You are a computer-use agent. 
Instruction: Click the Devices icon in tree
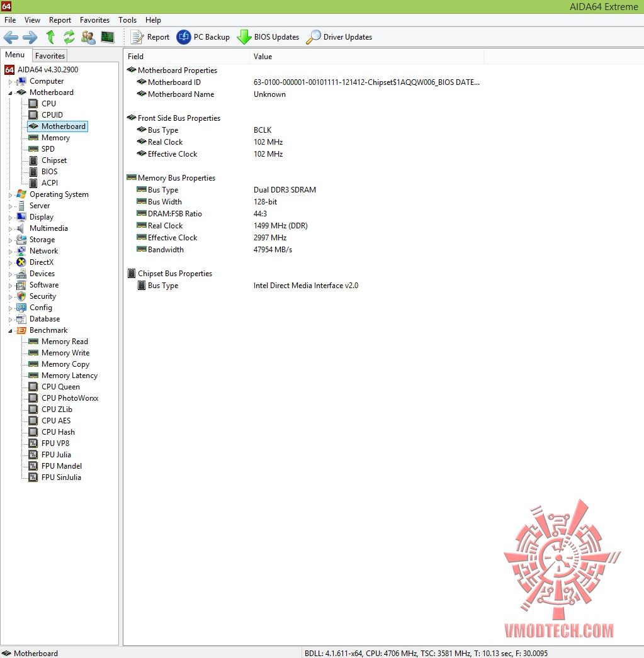(21, 274)
